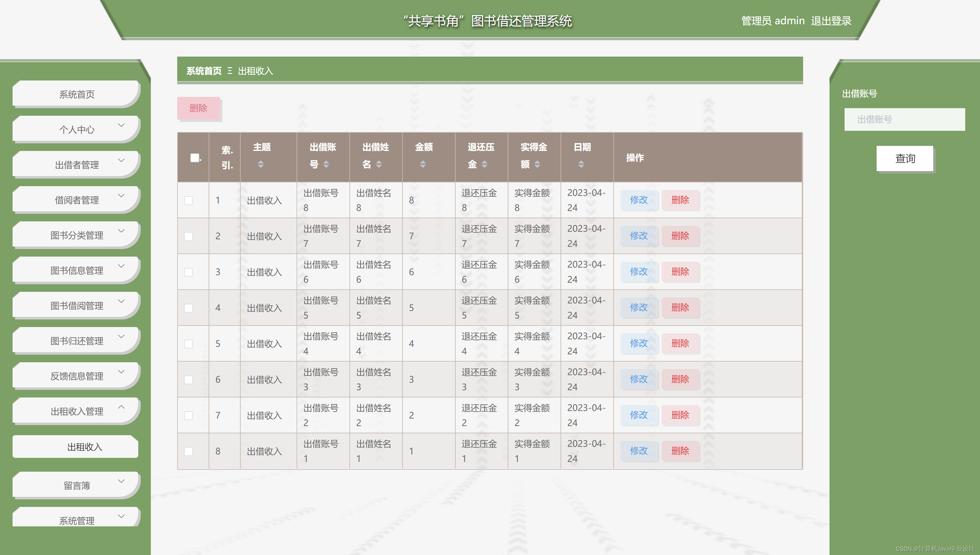This screenshot has height=555, width=980.
Task: Expand the 图书分类管理 menu
Action: (x=77, y=235)
